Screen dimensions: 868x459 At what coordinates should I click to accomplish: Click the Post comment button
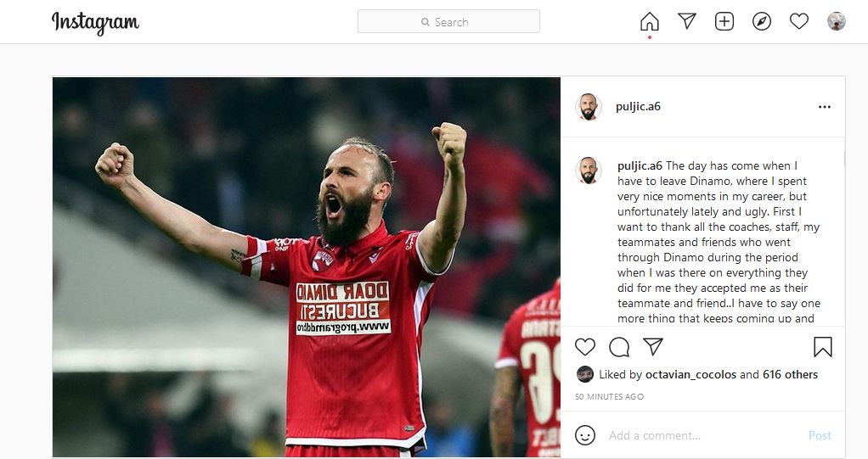click(x=820, y=436)
